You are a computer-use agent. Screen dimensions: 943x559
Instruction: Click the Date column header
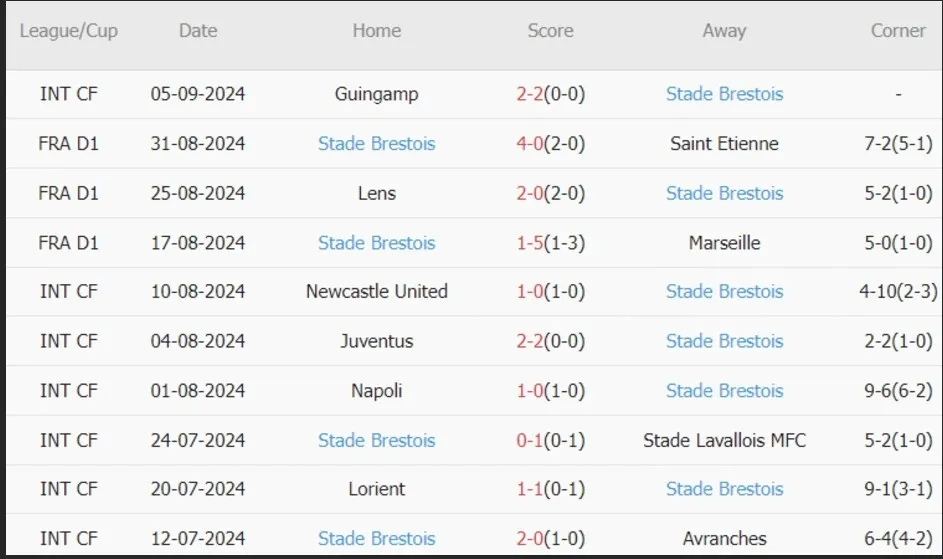198,31
